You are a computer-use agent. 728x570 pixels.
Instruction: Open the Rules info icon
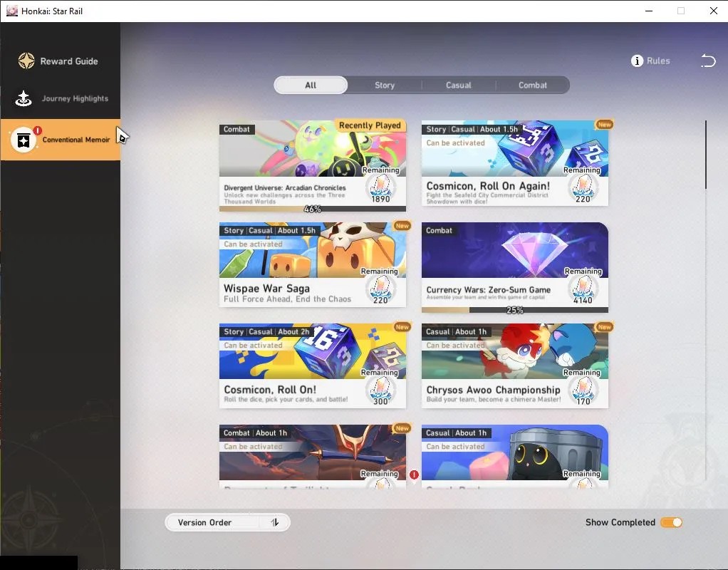click(637, 61)
